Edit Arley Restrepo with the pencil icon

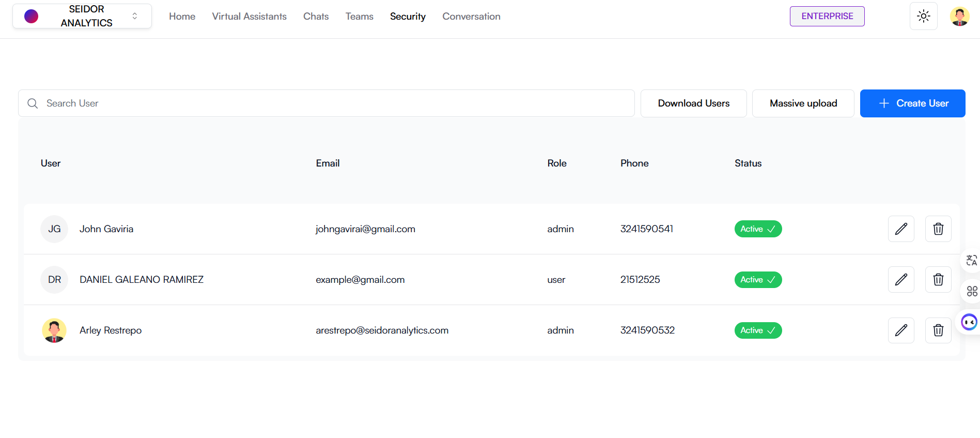point(901,330)
